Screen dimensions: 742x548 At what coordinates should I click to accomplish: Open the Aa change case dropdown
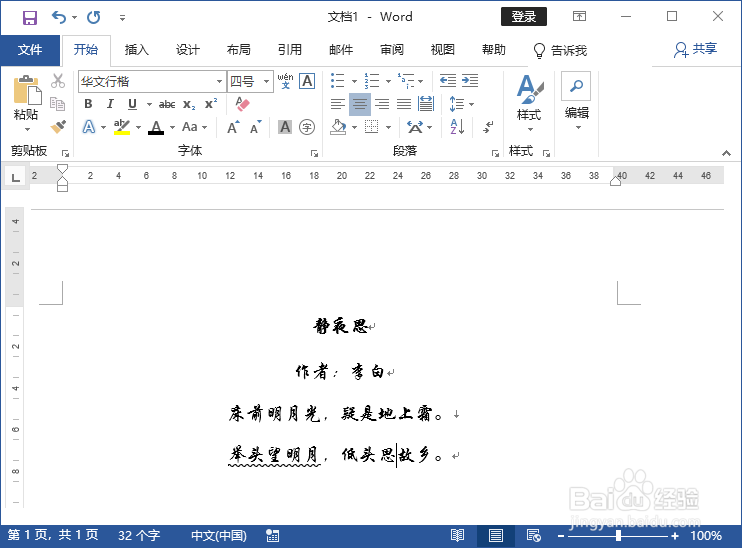click(194, 127)
